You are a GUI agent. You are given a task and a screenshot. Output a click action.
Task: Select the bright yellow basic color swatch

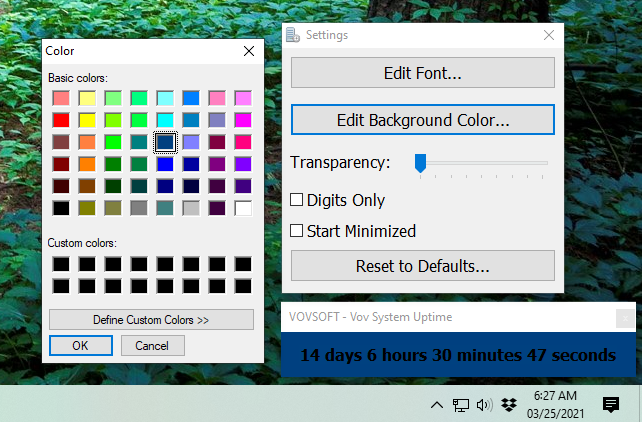(87, 120)
